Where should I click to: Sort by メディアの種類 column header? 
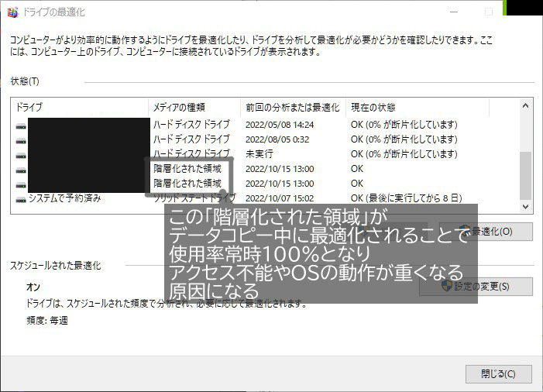pos(194,108)
